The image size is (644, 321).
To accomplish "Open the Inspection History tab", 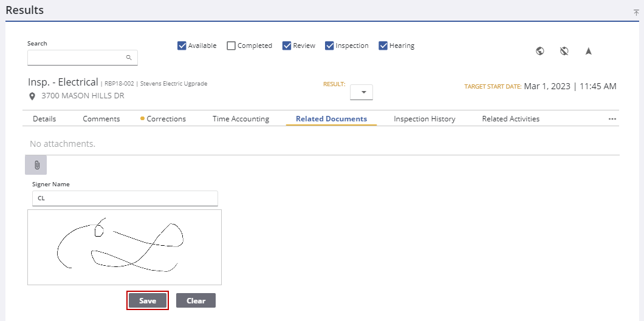I will 424,119.
